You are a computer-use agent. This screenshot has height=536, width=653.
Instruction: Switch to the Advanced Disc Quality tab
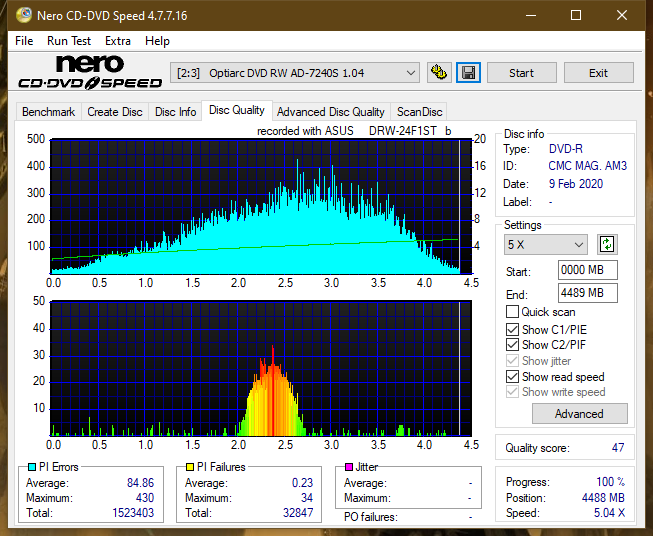(331, 112)
